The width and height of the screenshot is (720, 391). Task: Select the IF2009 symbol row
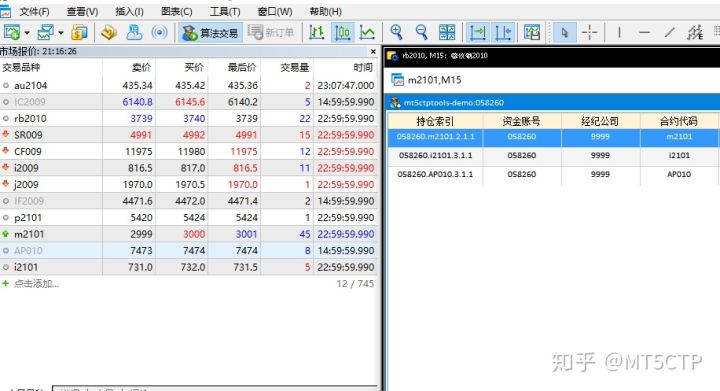tap(189, 201)
